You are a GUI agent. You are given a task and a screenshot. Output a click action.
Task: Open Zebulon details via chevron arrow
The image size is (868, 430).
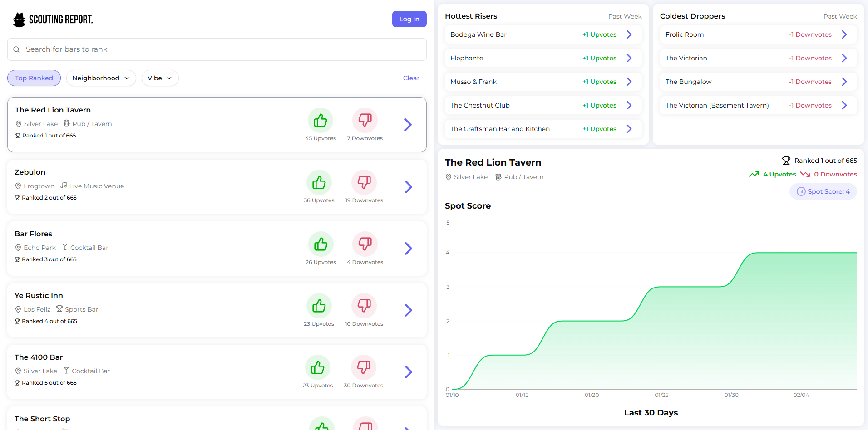coord(408,187)
